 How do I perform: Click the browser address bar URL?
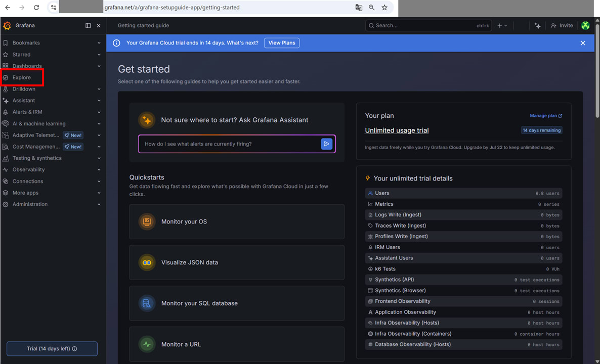pyautogui.click(x=172, y=7)
